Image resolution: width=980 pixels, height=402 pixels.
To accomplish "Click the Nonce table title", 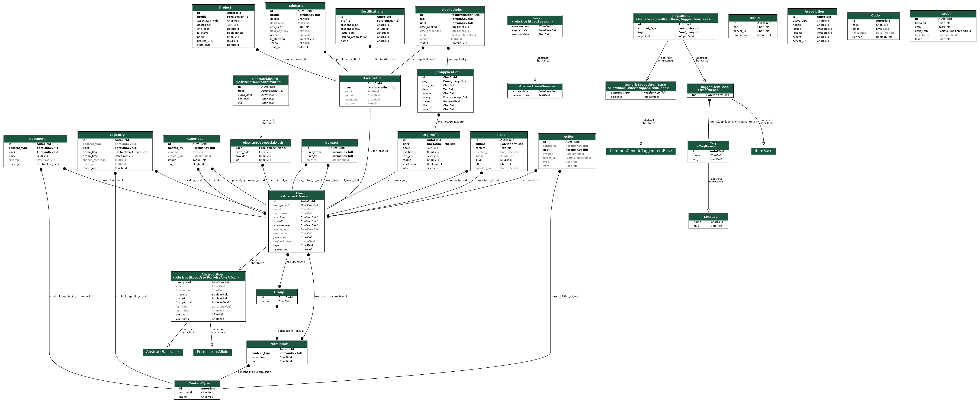I will tap(753, 18).
